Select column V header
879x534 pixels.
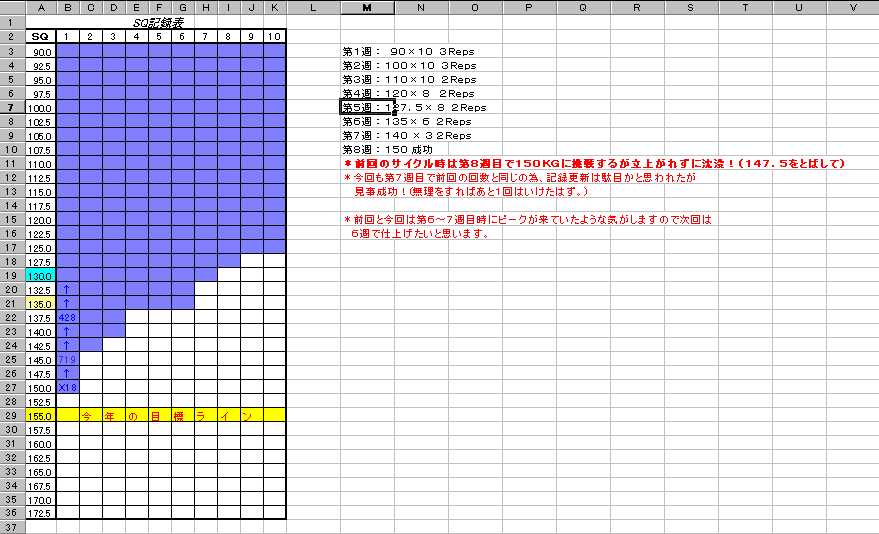click(x=852, y=7)
